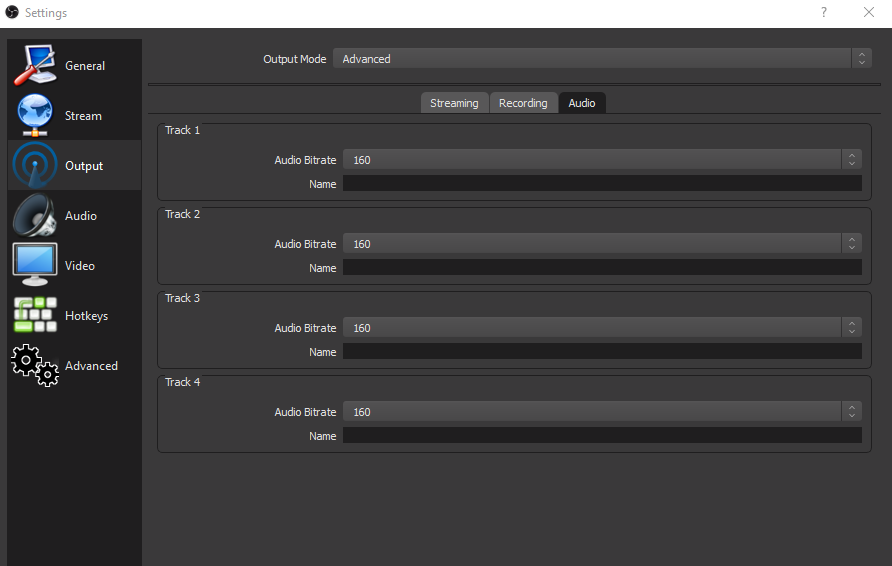This screenshot has width=892, height=566.
Task: Close the Settings window
Action: [x=869, y=12]
